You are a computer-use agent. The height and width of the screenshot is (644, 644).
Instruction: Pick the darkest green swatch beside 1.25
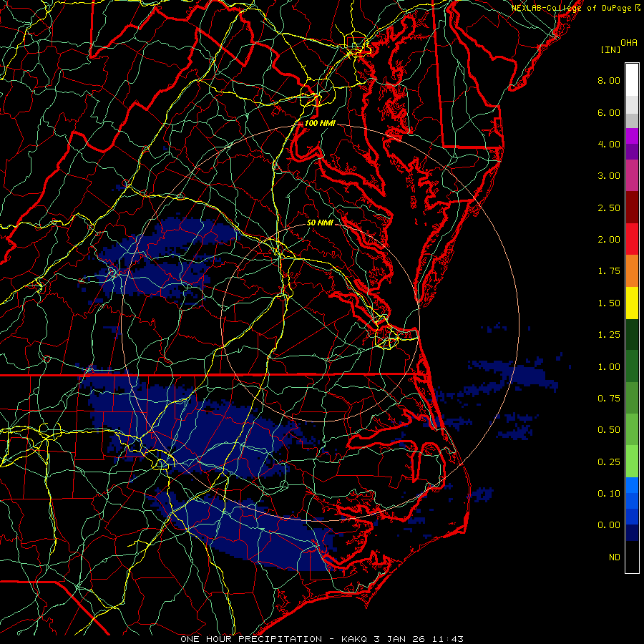632,335
